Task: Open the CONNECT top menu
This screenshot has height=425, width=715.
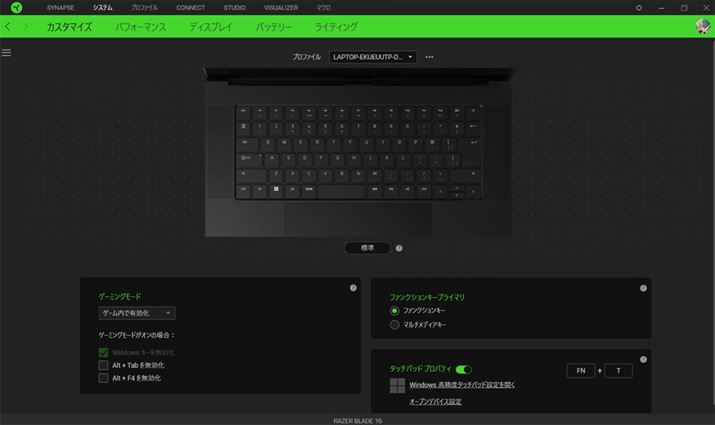Action: click(191, 8)
